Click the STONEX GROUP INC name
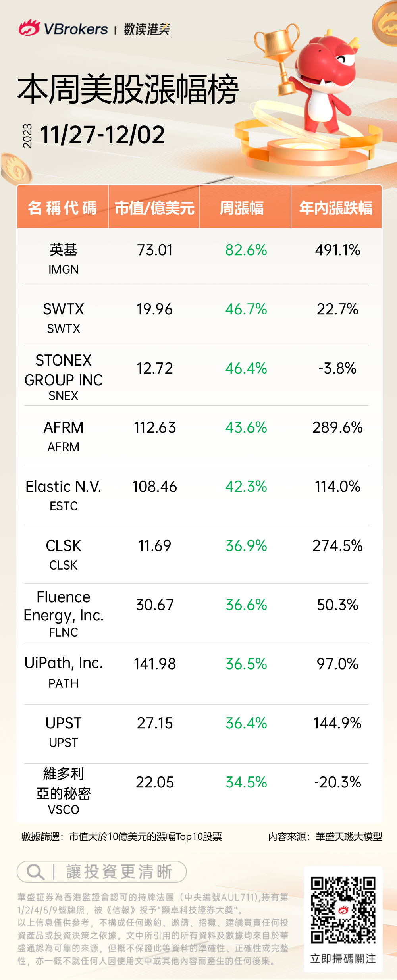The height and width of the screenshot is (980, 397). coord(64,370)
